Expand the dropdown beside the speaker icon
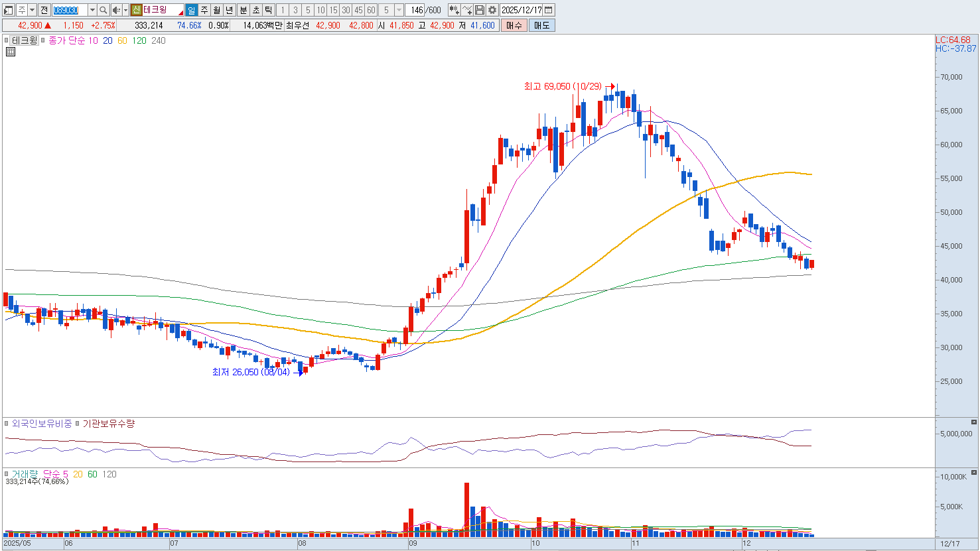 125,10
